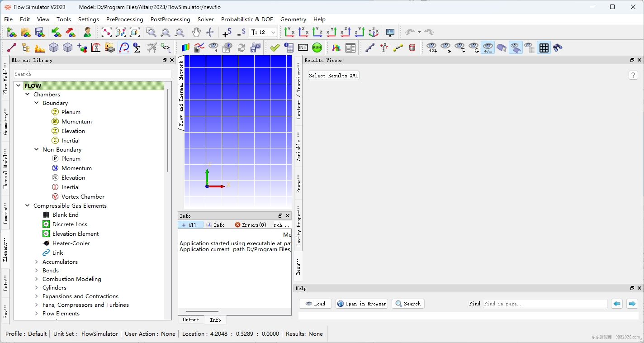
Task: Click the INIT initialization icon
Action: coord(303,48)
